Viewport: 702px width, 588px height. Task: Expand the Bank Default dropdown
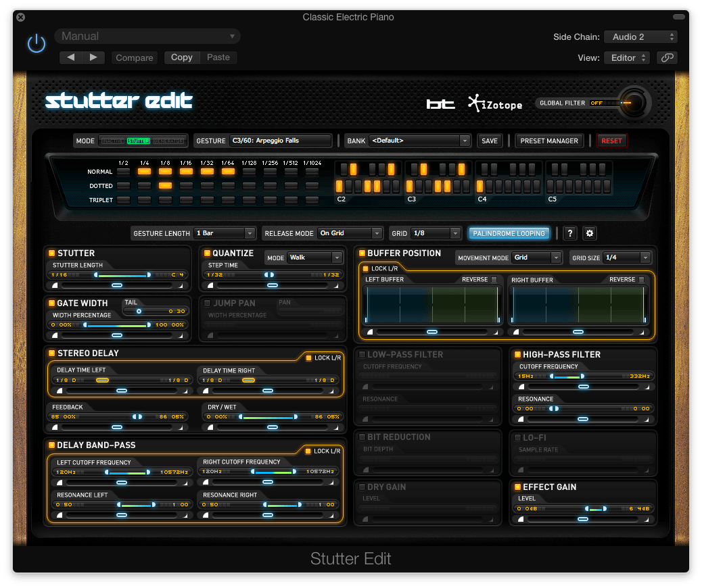[x=420, y=141]
